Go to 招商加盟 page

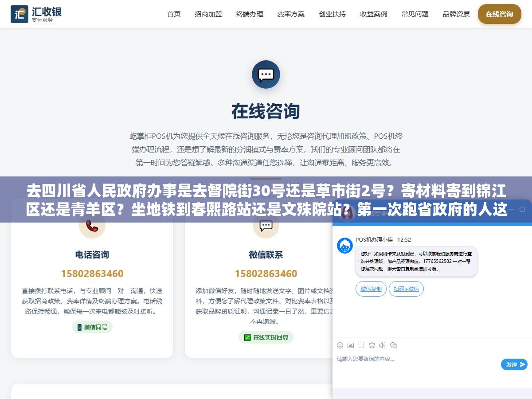(x=208, y=14)
